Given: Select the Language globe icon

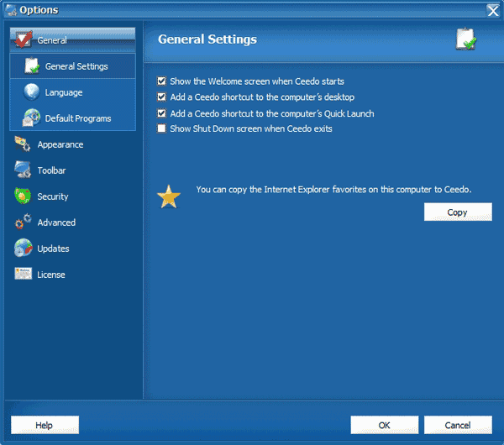Looking at the screenshot, I should click(x=32, y=92).
